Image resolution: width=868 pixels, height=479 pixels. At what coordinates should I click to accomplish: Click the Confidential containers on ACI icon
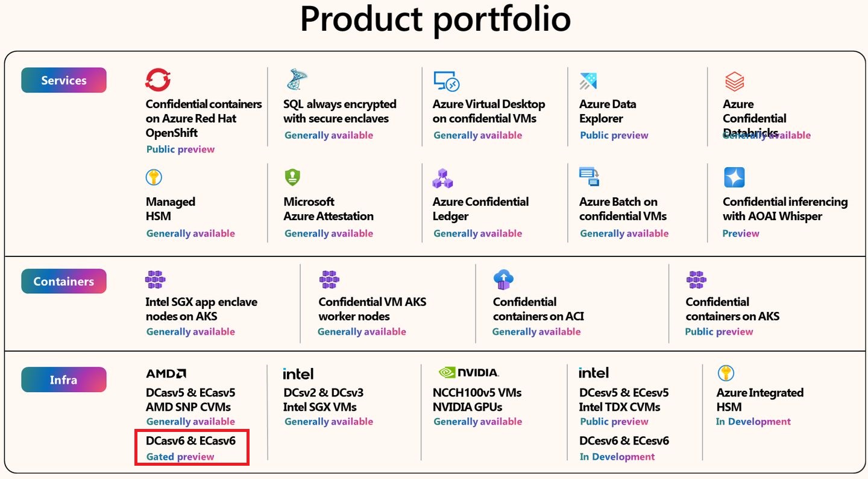(x=503, y=279)
